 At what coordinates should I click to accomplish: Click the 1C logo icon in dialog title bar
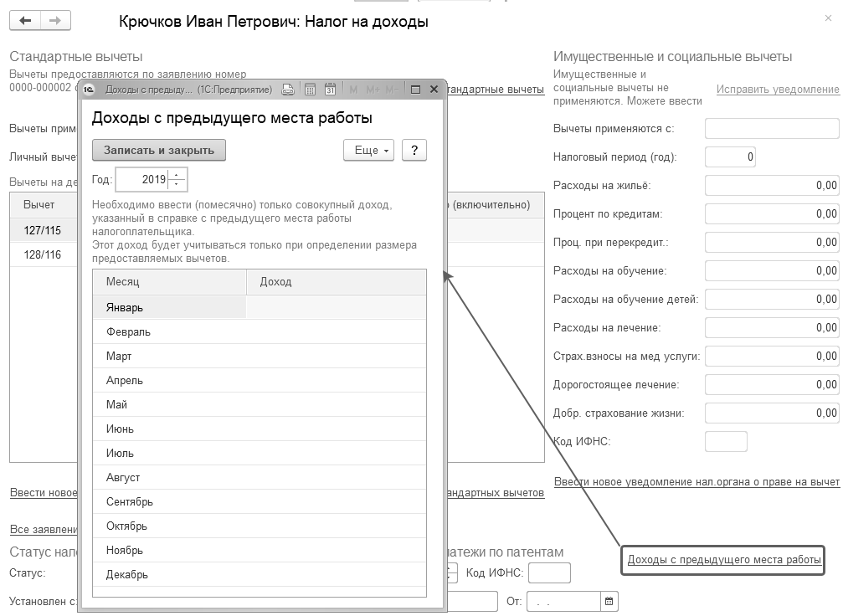pos(89,90)
